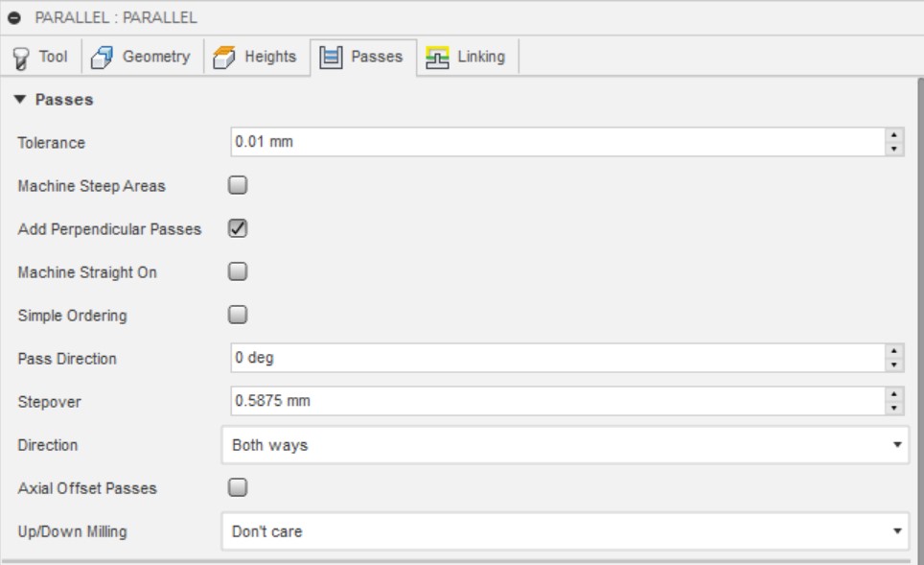Enable Machine Straight On checkbox
Screen dimensions: 924x565
point(237,271)
